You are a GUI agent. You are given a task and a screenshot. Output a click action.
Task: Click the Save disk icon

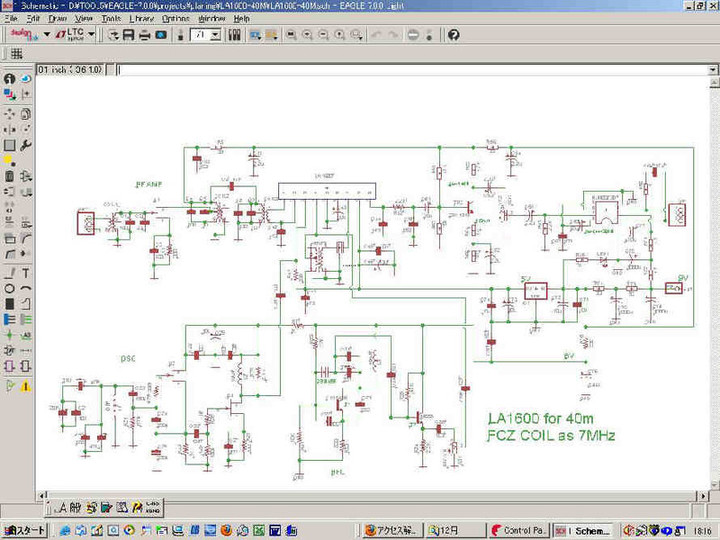[129, 35]
